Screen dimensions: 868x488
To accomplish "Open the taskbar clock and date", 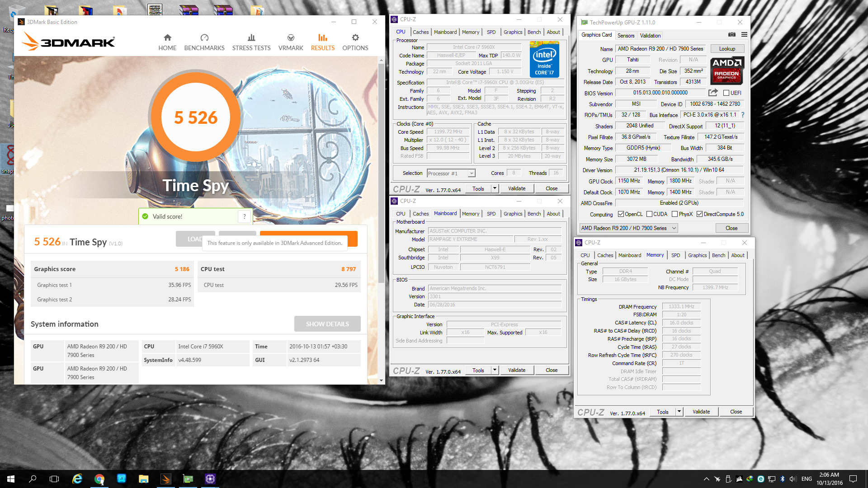I will click(x=829, y=479).
